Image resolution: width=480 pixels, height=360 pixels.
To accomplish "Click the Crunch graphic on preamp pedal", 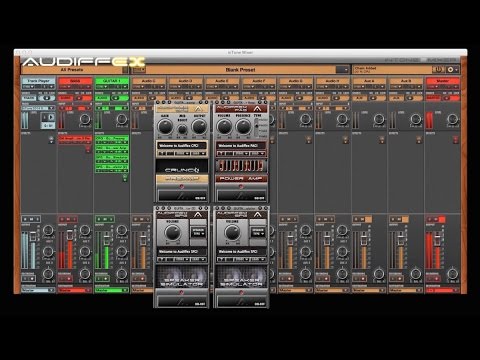I will 182,167.
